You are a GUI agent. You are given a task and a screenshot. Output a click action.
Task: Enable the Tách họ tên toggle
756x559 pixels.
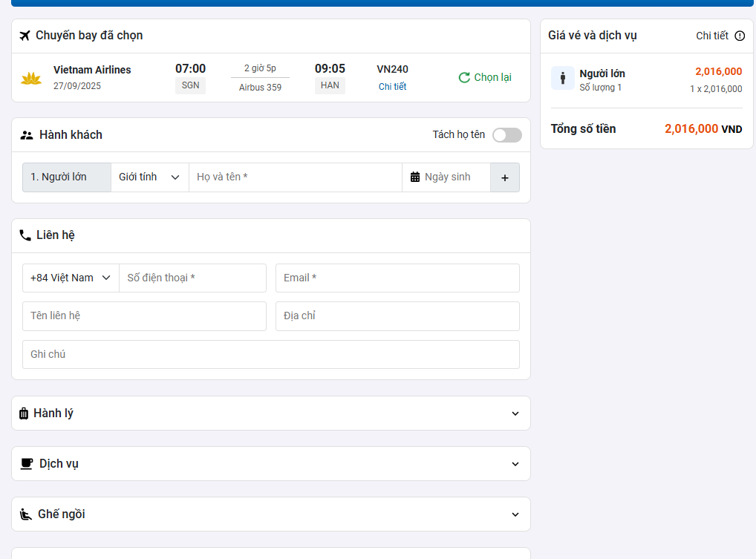tap(506, 135)
